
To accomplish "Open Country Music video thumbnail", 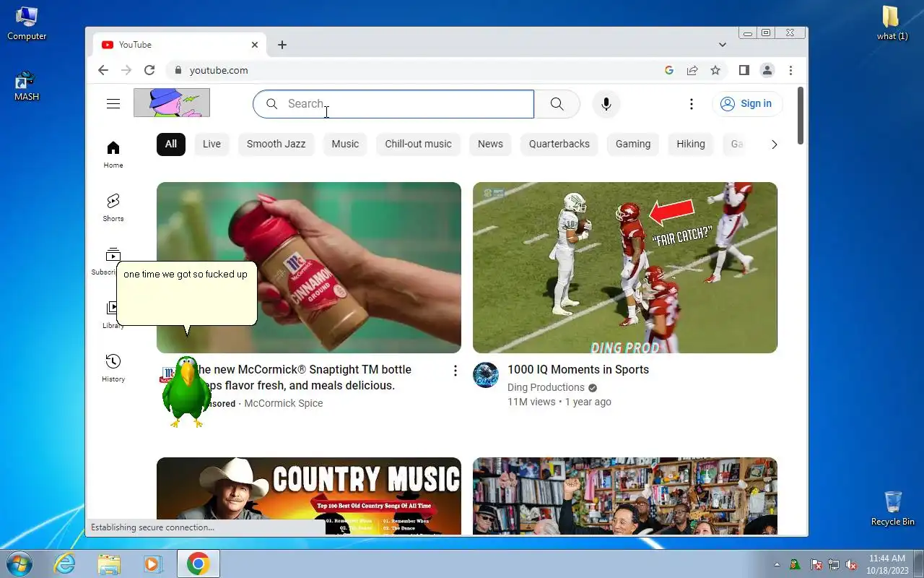I will (x=309, y=496).
